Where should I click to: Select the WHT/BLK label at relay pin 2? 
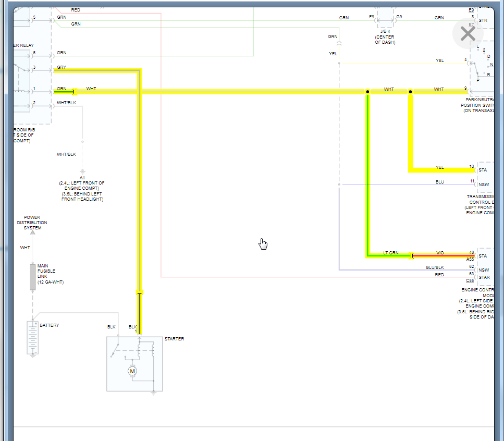tap(67, 103)
